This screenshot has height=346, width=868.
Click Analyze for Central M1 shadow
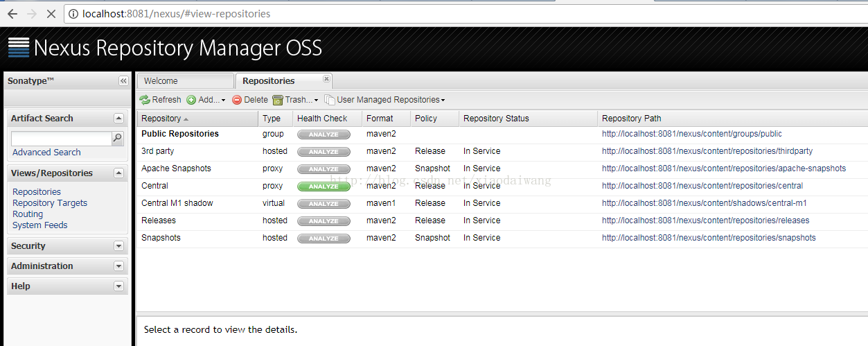click(x=324, y=204)
